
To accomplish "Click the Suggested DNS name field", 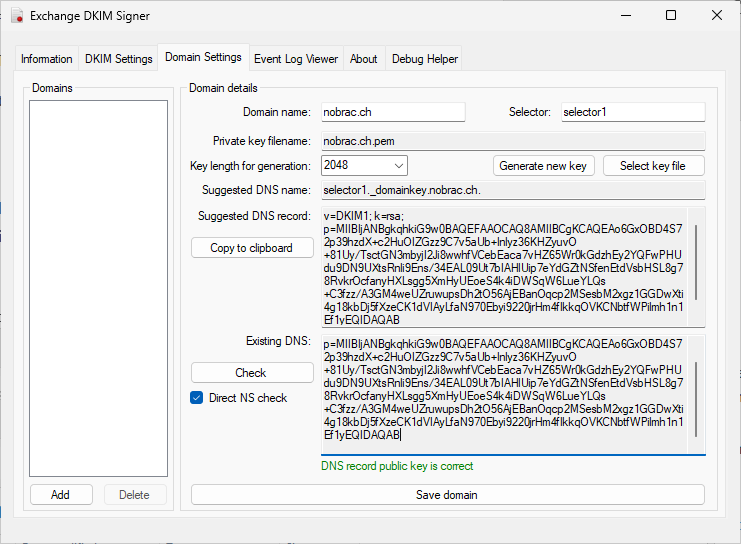I will 513,190.
